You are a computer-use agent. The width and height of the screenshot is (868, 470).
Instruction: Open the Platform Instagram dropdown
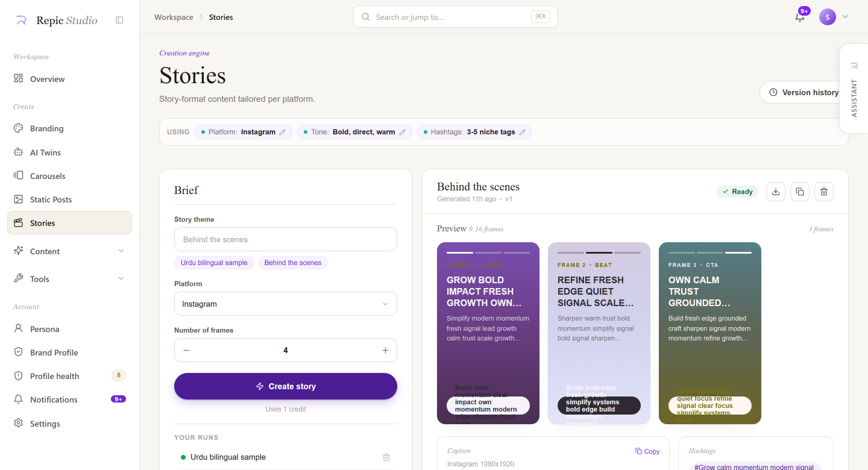[x=286, y=304]
